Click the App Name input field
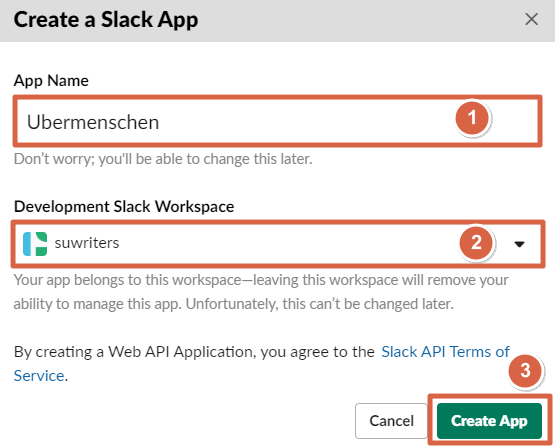555x447 pixels. (278, 121)
